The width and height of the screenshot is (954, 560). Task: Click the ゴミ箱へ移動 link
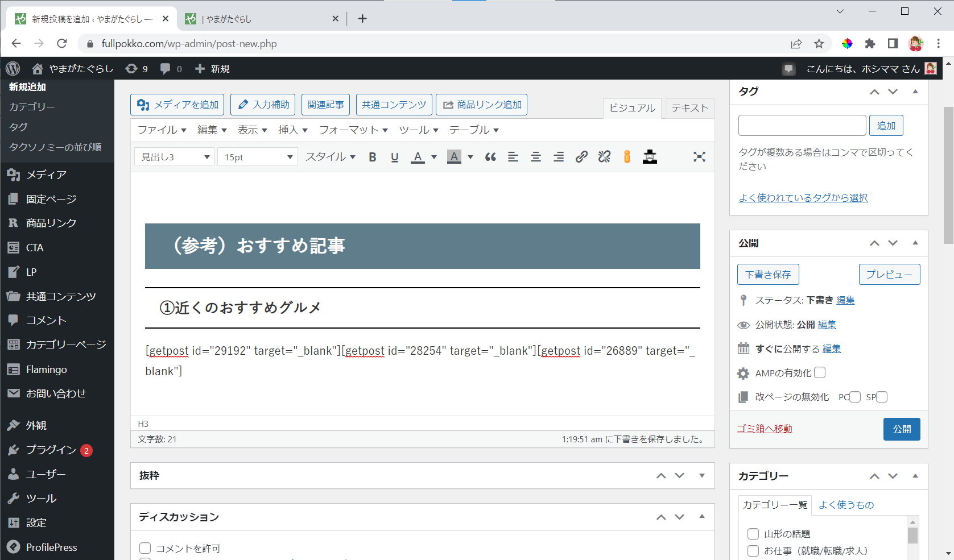(765, 429)
